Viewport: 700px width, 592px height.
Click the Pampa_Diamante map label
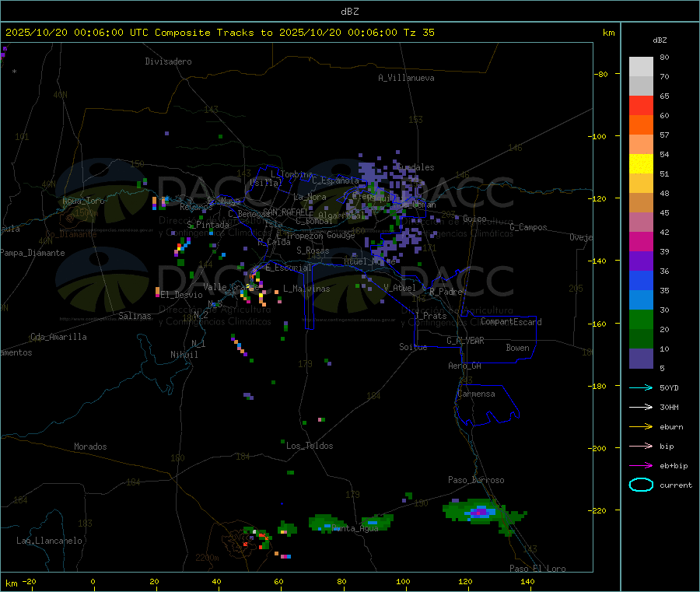coord(33,253)
